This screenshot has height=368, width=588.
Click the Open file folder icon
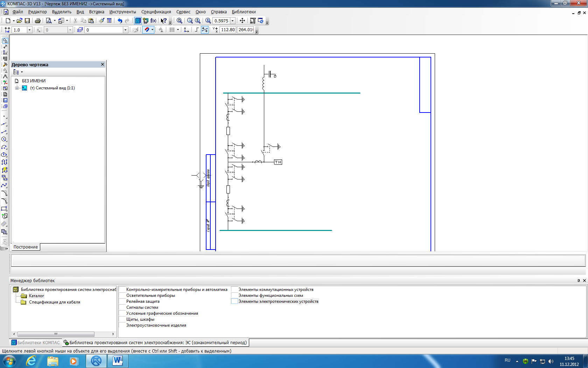tap(20, 21)
